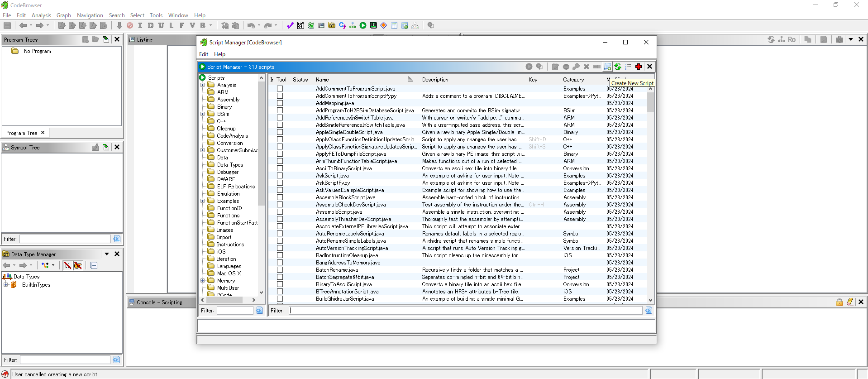
Task: Expand the BuiltInTypes node
Action: (6, 285)
